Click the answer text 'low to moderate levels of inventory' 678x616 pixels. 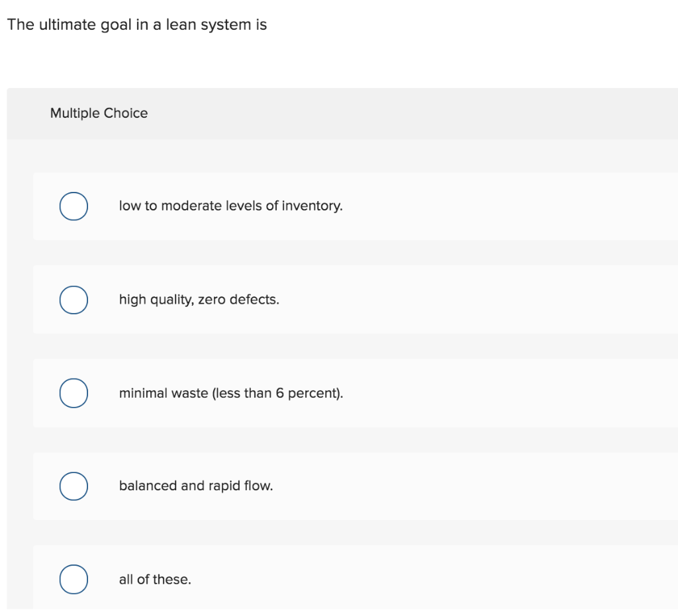[x=230, y=206]
